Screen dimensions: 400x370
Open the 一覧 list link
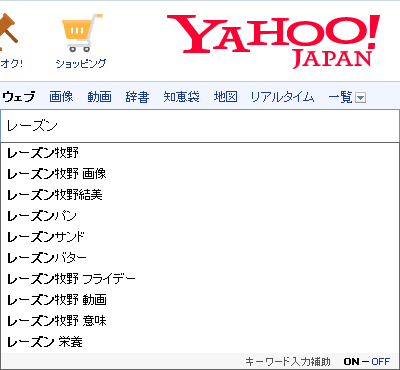point(340,97)
